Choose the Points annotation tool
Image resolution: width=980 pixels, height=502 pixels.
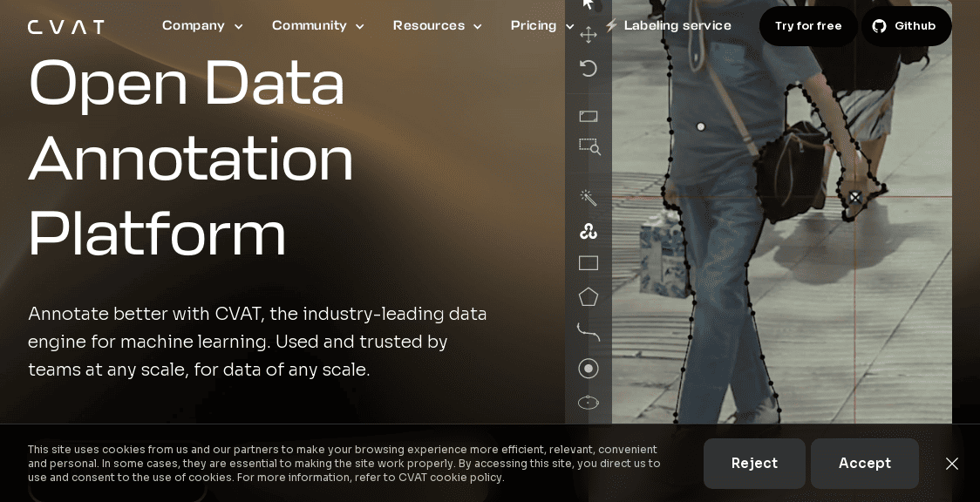[x=589, y=368]
